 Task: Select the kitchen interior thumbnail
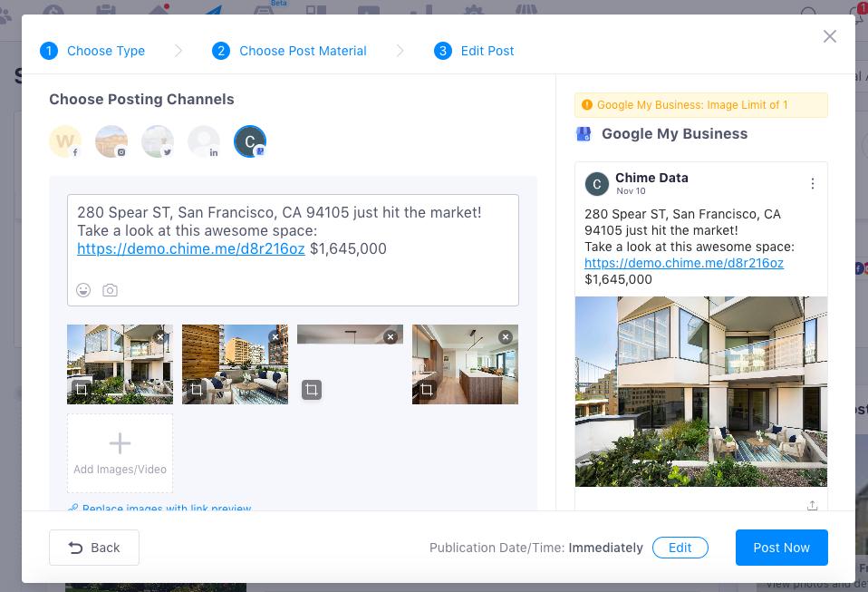pyautogui.click(x=465, y=364)
